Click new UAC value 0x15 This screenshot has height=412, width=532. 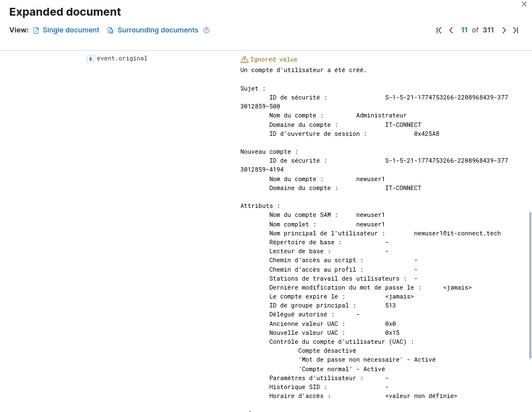(392, 333)
